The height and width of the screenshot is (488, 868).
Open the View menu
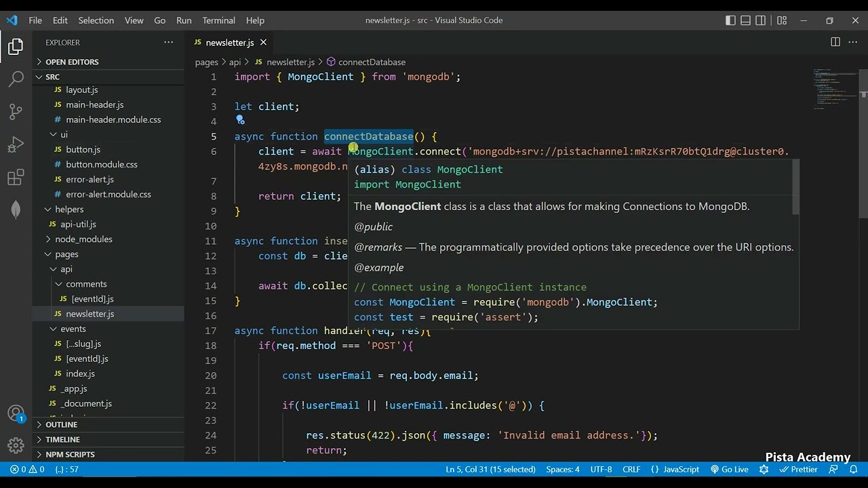tap(134, 20)
